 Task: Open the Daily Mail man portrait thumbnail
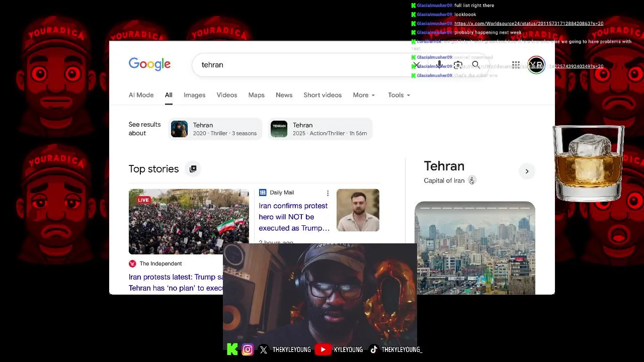pyautogui.click(x=358, y=210)
